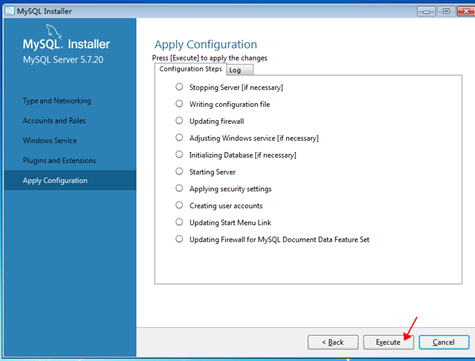
Task: Click the Creating user accounts step circle
Action: click(x=179, y=205)
